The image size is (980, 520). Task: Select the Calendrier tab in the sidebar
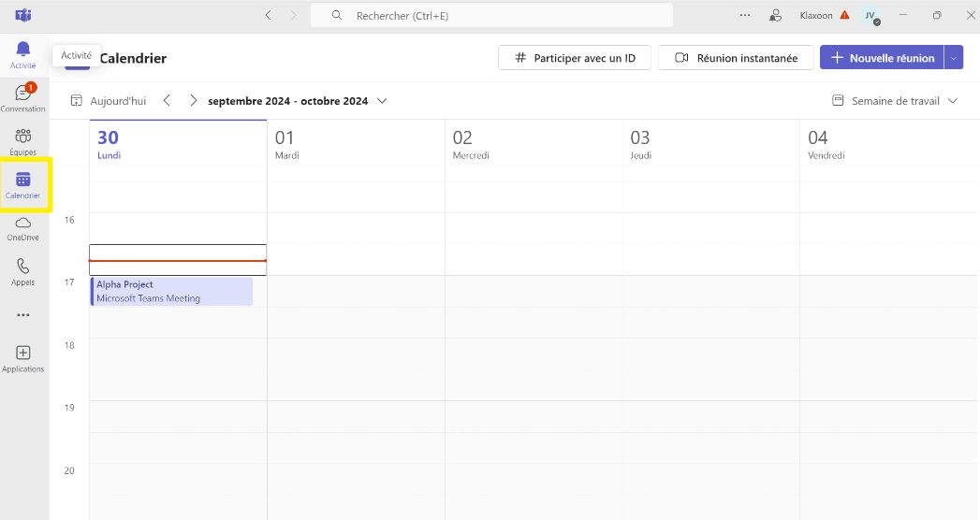pos(23,184)
